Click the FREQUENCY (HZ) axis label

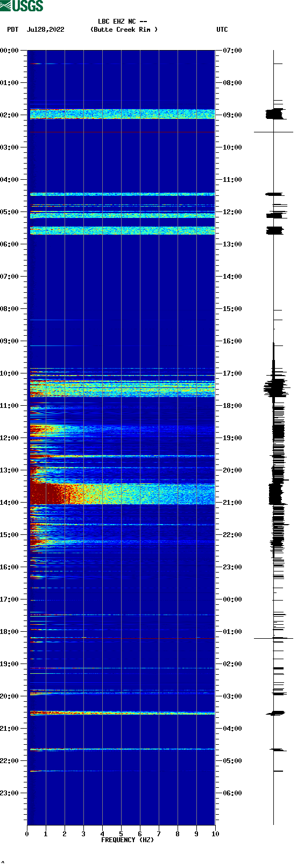click(128, 840)
